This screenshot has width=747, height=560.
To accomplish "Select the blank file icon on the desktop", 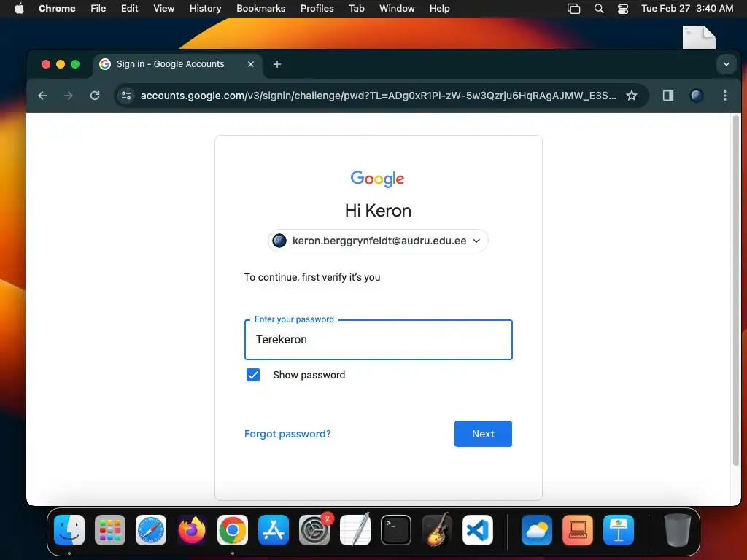I will pos(699,37).
